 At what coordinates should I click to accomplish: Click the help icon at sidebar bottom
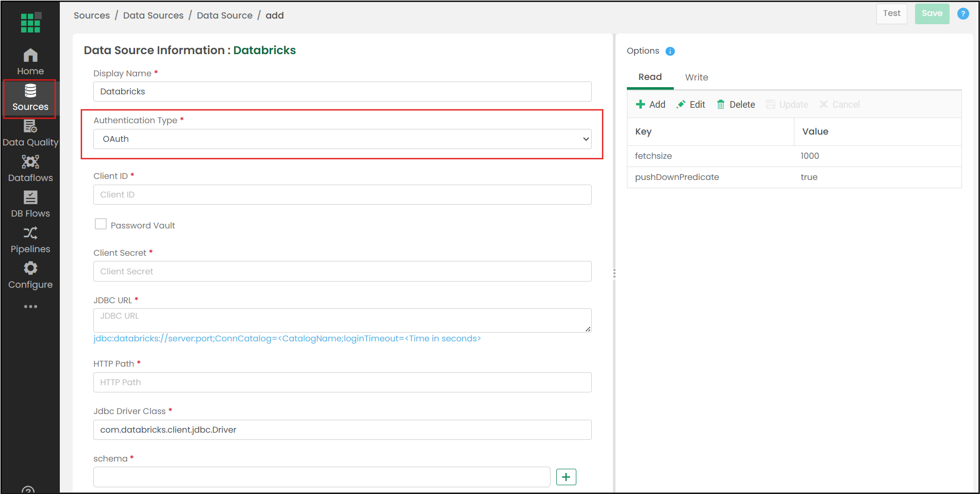(29, 489)
